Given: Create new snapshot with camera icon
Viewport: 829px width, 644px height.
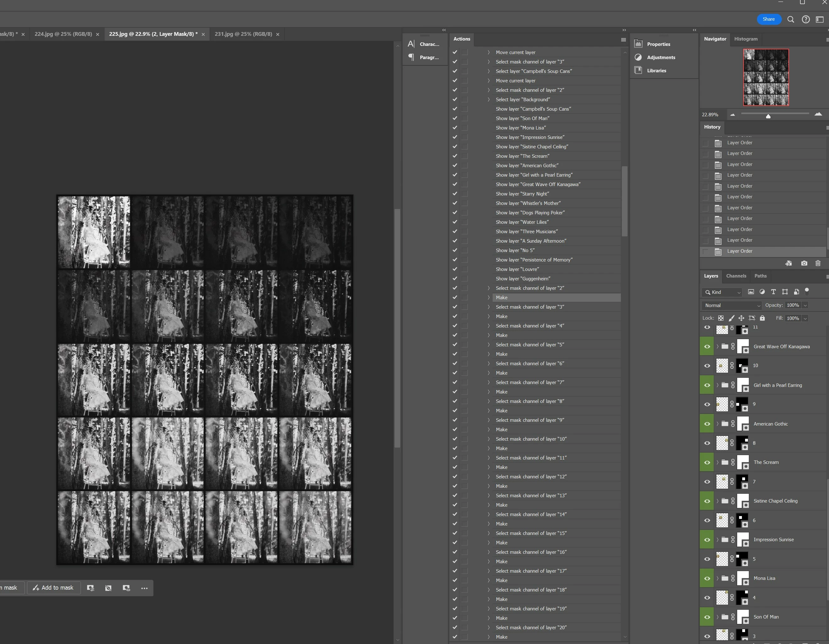Looking at the screenshot, I should [x=804, y=263].
